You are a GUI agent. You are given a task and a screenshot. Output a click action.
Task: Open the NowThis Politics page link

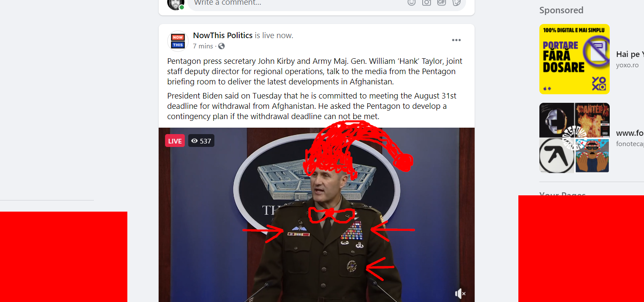coord(223,35)
